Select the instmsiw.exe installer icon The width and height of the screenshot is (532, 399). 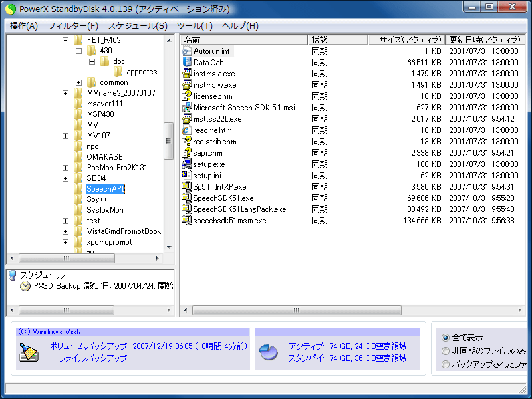coord(186,85)
